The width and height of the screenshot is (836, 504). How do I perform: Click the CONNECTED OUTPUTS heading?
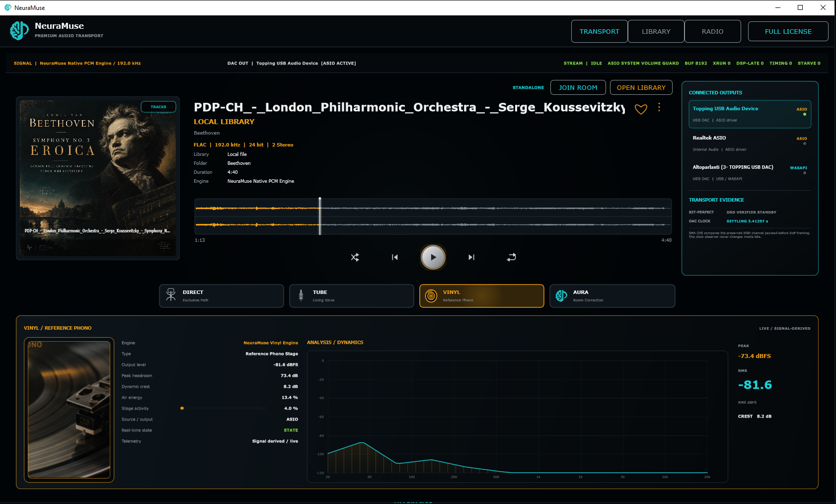tap(715, 93)
